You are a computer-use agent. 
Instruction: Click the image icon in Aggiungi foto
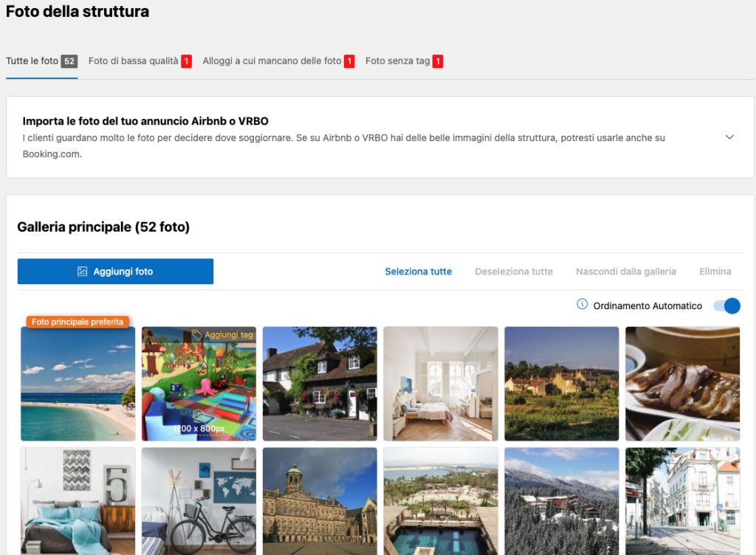pyautogui.click(x=83, y=272)
